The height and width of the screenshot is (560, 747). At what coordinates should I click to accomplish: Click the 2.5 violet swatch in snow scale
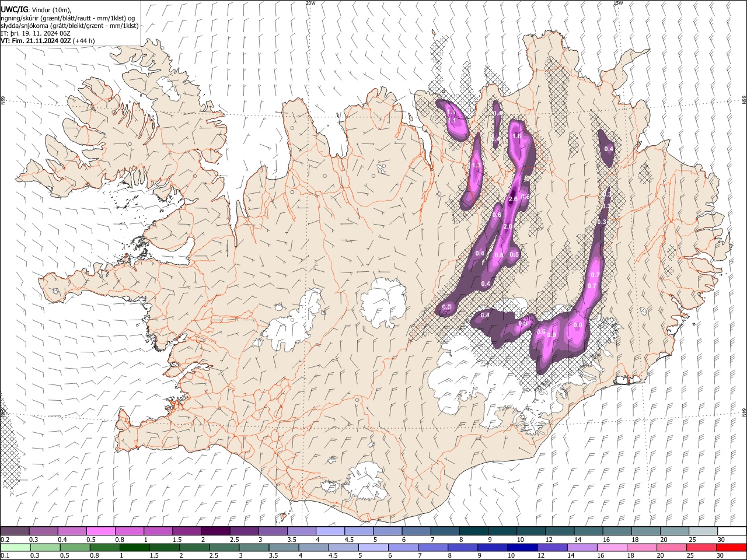pos(244,531)
